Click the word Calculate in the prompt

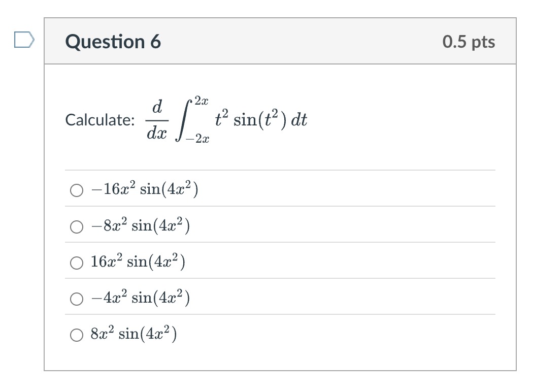(100, 120)
